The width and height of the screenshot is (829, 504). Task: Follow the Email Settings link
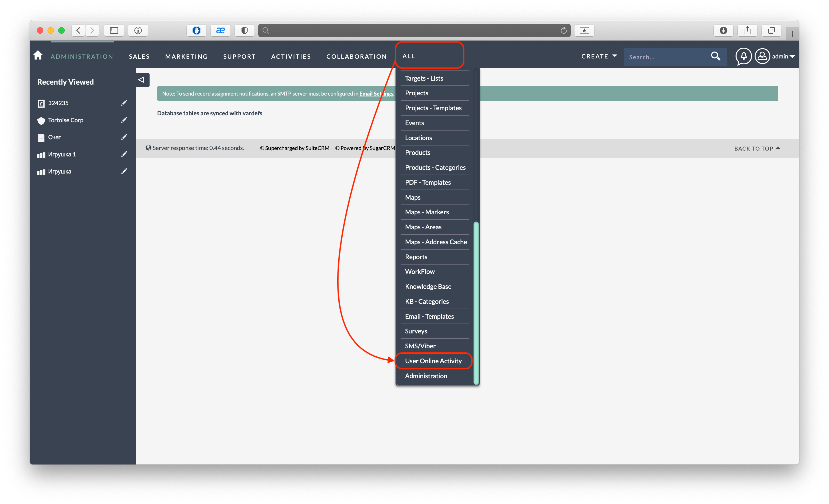tap(376, 93)
